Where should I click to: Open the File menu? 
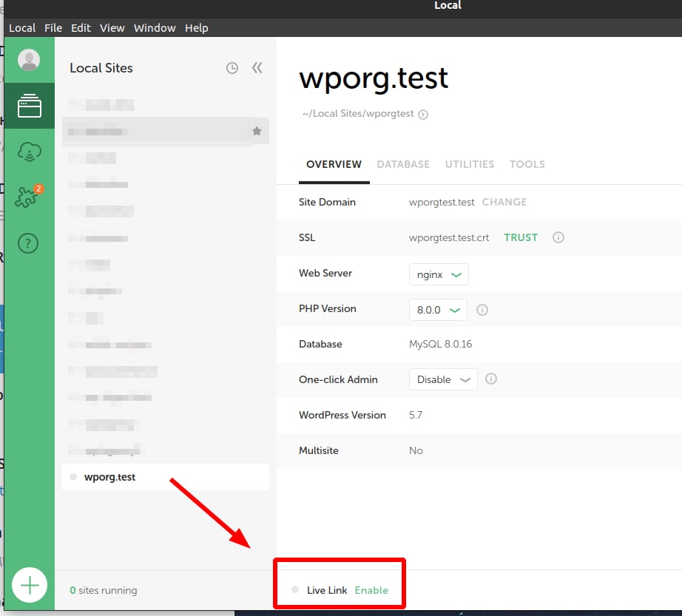tap(53, 28)
